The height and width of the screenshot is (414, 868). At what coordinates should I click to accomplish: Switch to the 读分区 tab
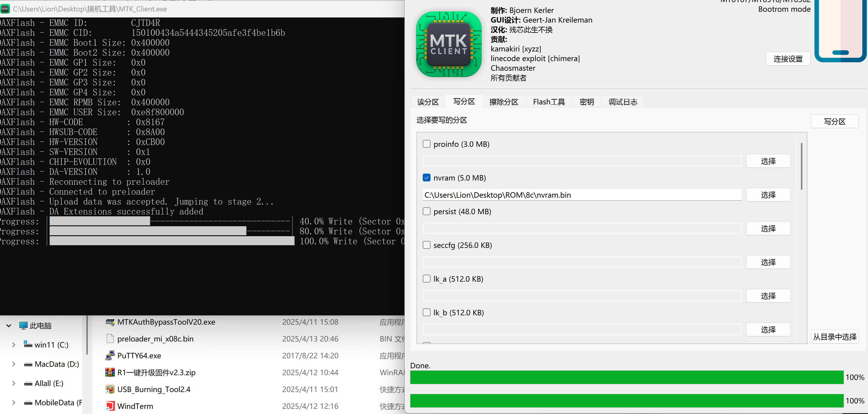coord(428,102)
